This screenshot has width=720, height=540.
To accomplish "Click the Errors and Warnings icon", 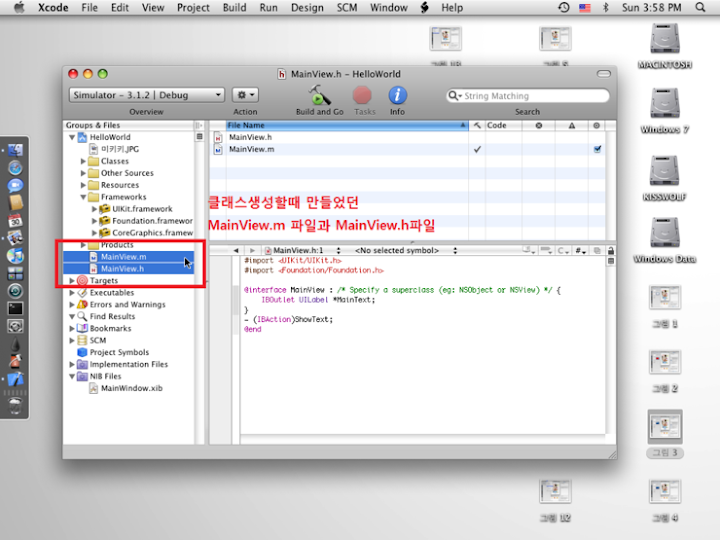I will [x=82, y=304].
